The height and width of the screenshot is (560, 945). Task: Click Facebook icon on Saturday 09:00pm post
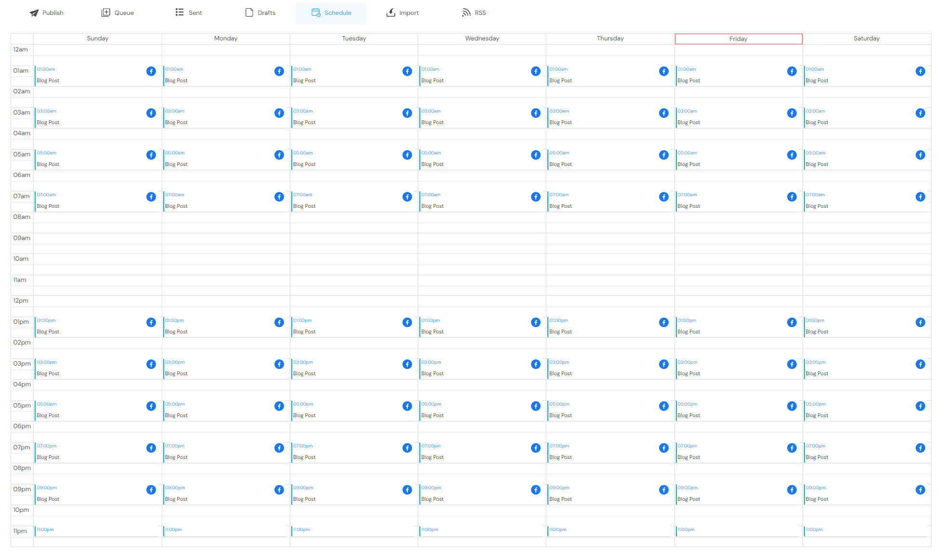pyautogui.click(x=920, y=490)
